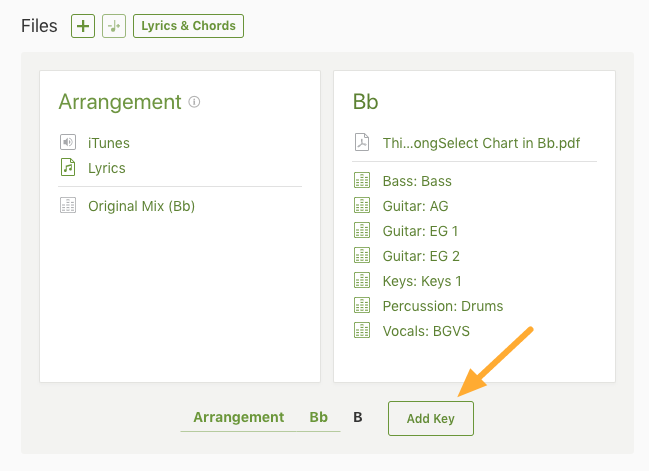Click the Original Mix (Bb) mixer icon

tap(68, 205)
